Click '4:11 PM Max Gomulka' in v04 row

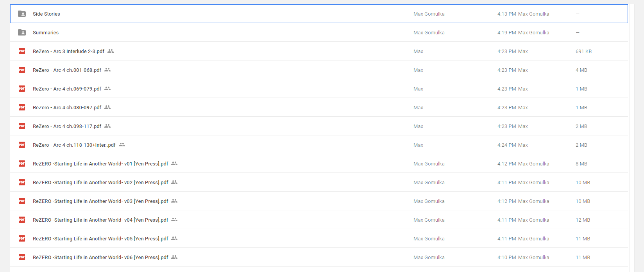(523, 220)
